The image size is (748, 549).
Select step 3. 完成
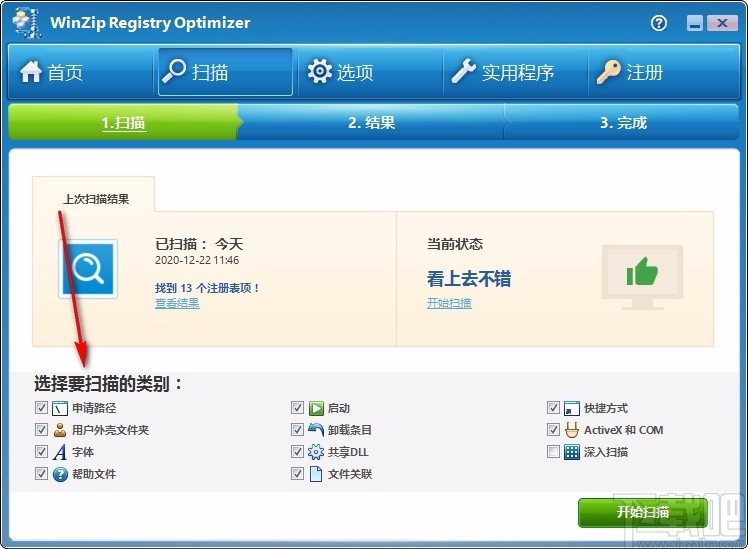click(623, 123)
